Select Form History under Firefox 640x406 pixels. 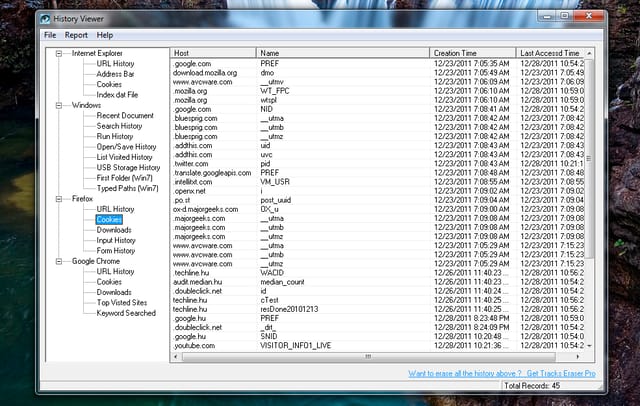116,251
